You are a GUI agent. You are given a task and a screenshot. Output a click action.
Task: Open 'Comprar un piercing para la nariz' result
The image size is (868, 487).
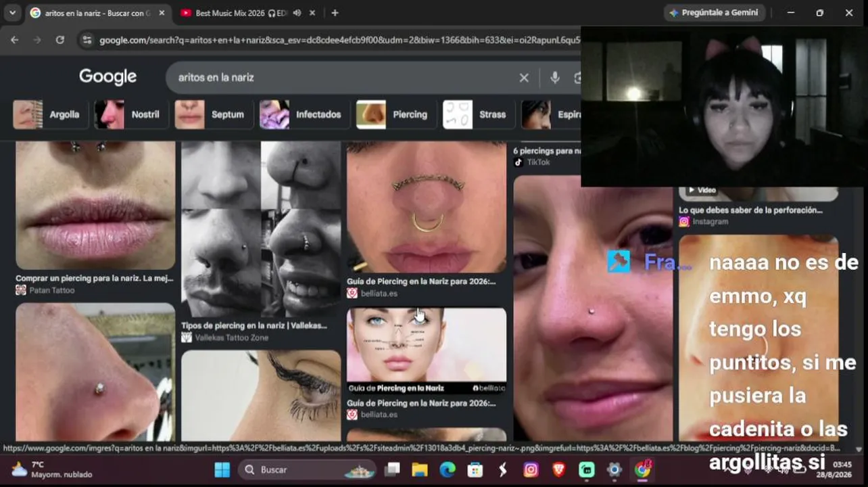point(95,278)
